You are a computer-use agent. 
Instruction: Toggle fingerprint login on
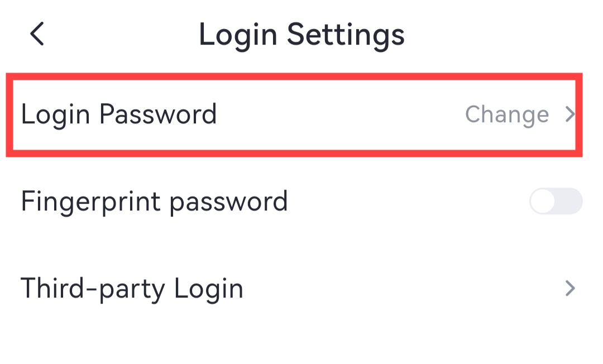(556, 202)
